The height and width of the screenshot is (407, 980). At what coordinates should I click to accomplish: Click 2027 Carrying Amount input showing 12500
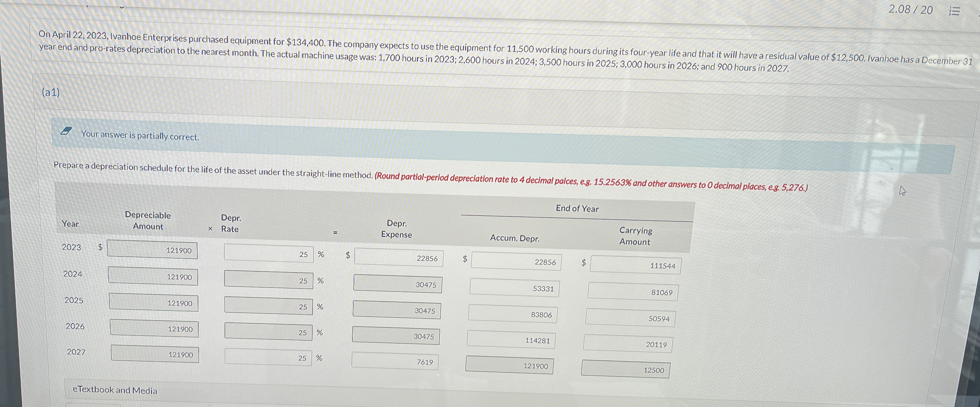pos(625,369)
